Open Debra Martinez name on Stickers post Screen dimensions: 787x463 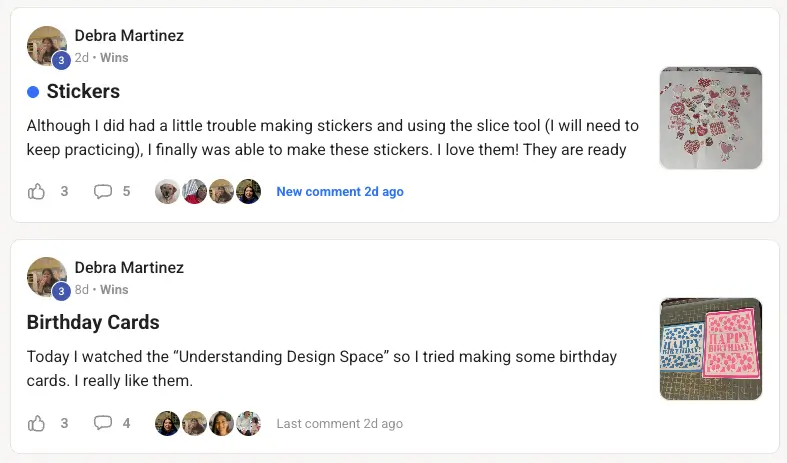(x=129, y=36)
